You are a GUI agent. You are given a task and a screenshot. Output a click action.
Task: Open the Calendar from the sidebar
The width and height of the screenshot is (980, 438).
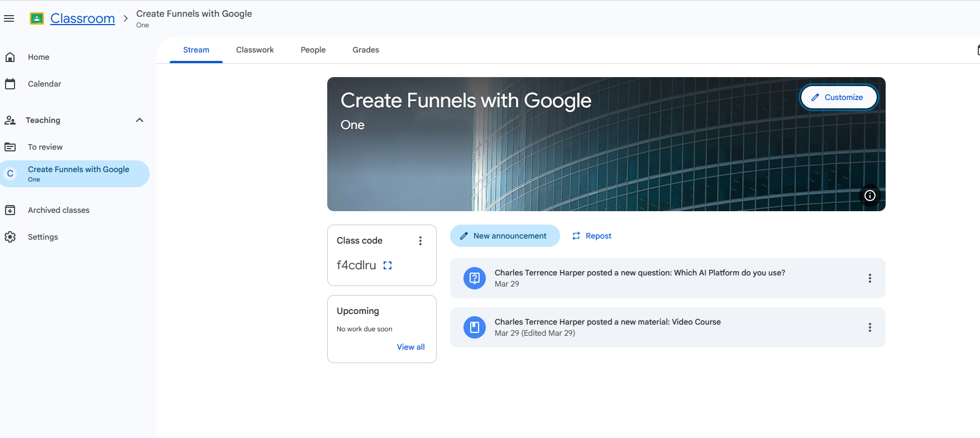point(44,84)
